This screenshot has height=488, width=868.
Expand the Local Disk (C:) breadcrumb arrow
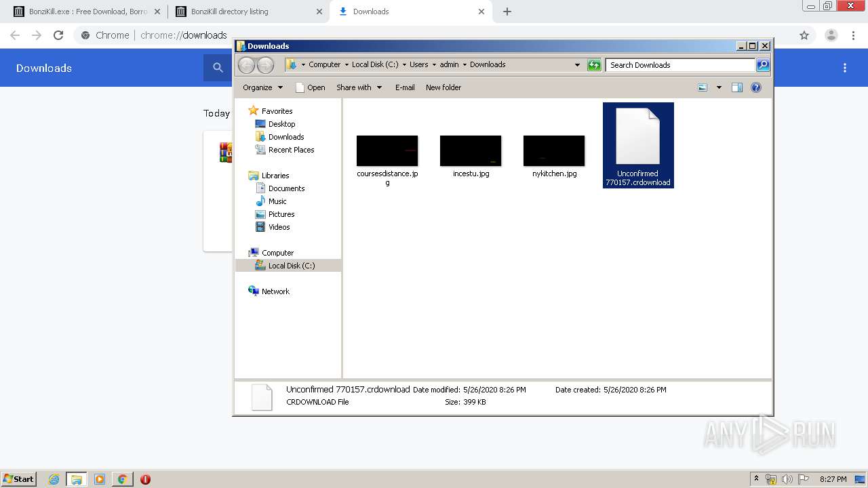404,65
